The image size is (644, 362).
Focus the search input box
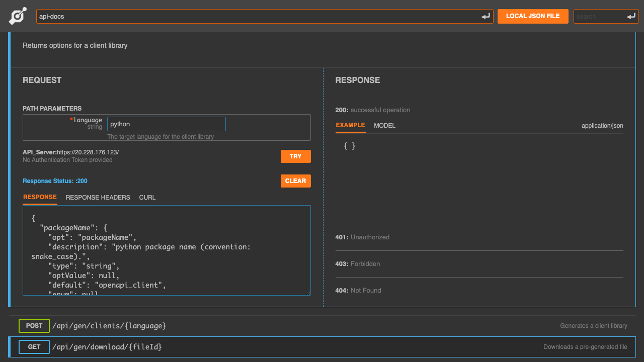click(x=606, y=16)
